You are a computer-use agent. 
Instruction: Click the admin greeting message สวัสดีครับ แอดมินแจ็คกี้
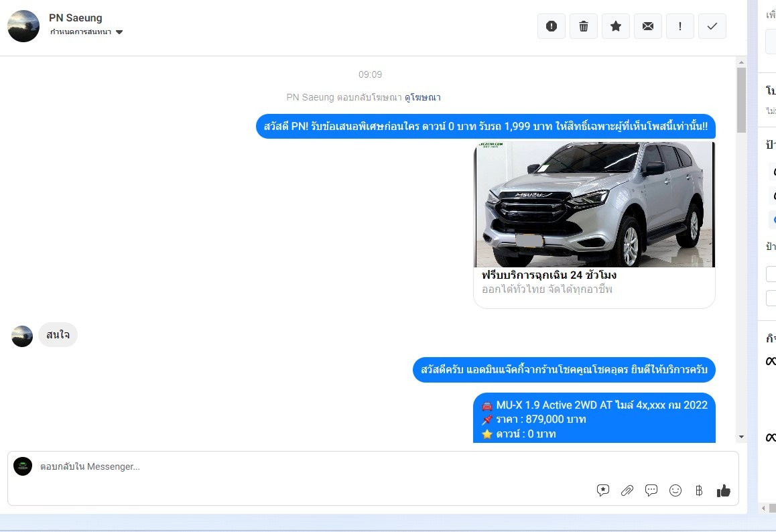click(564, 370)
